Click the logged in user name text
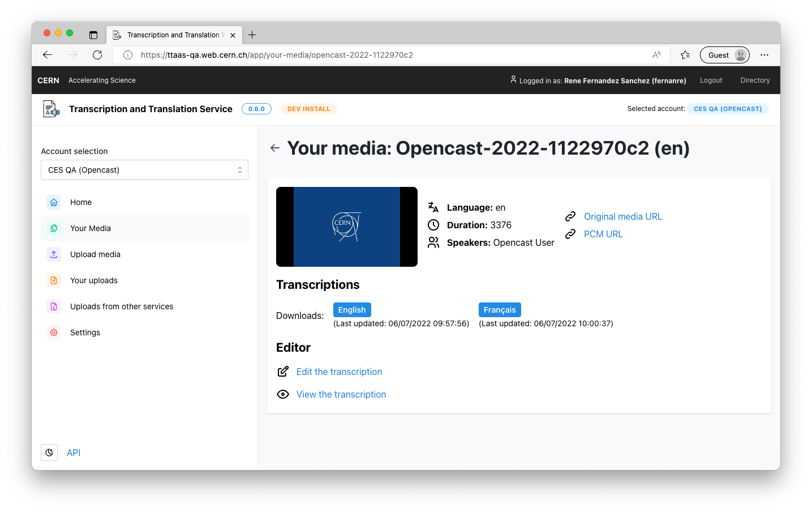This screenshot has width=812, height=512. (625, 80)
